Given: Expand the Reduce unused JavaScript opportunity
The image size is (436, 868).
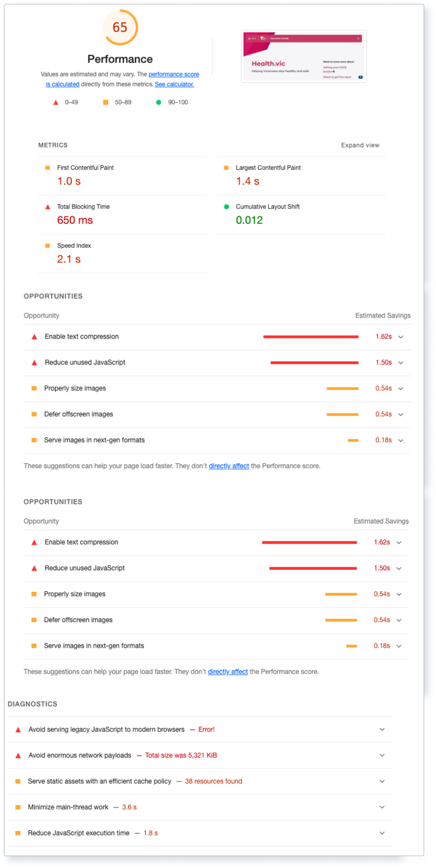Looking at the screenshot, I should pyautogui.click(x=400, y=362).
